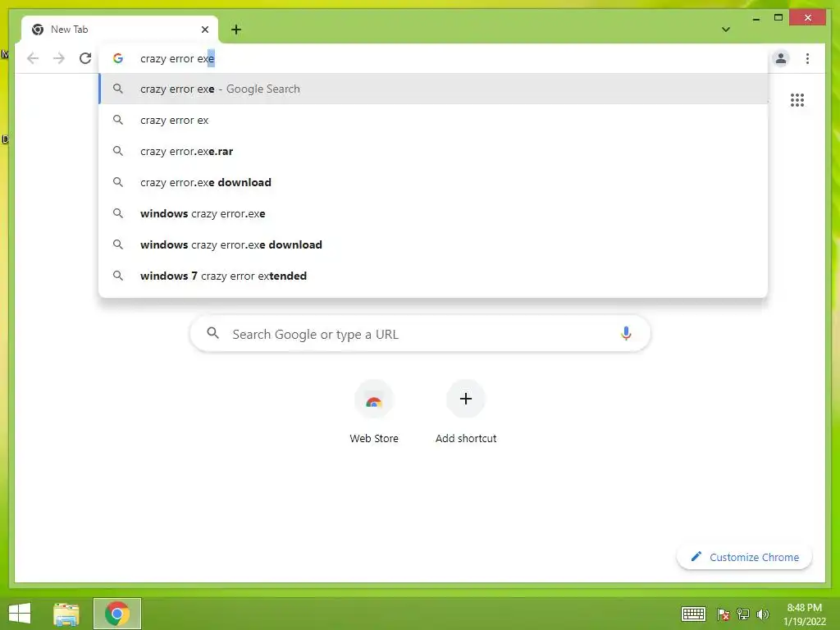The height and width of the screenshot is (630, 840).
Task: Click the Google G icon in address bar
Action: pyautogui.click(x=118, y=58)
